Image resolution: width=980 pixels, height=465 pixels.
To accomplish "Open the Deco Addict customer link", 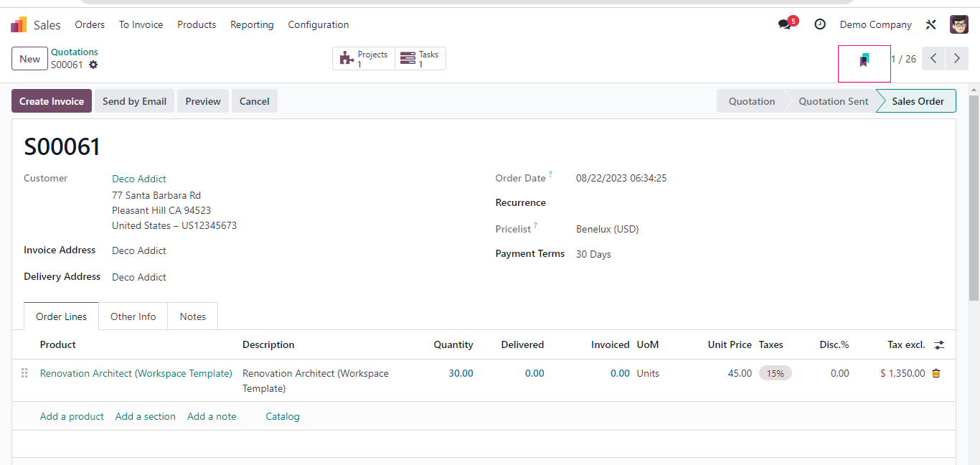I will pos(139,179).
